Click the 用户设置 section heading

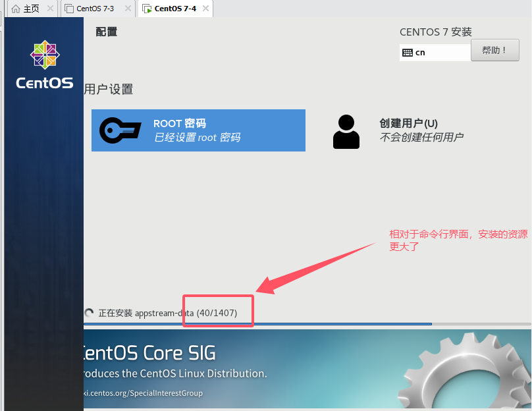109,90
